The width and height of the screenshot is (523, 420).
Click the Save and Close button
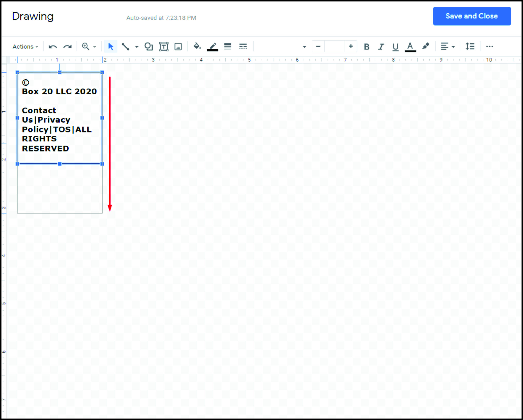pyautogui.click(x=472, y=16)
